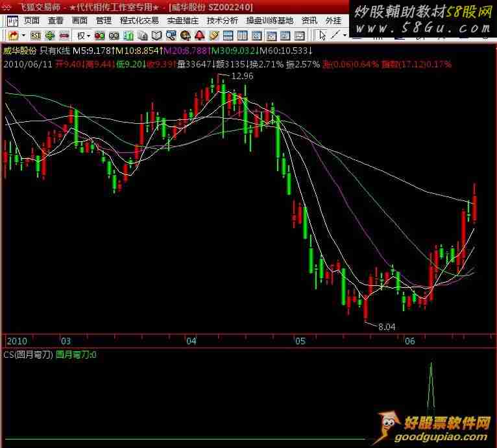The height and width of the screenshot is (448, 497).
Task: Select the line drawing tool
Action: [335, 35]
